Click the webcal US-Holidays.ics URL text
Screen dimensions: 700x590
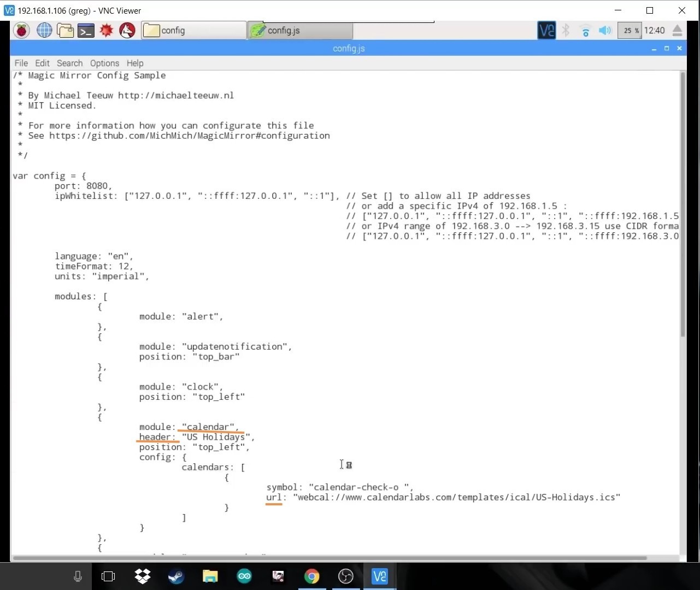tap(457, 497)
